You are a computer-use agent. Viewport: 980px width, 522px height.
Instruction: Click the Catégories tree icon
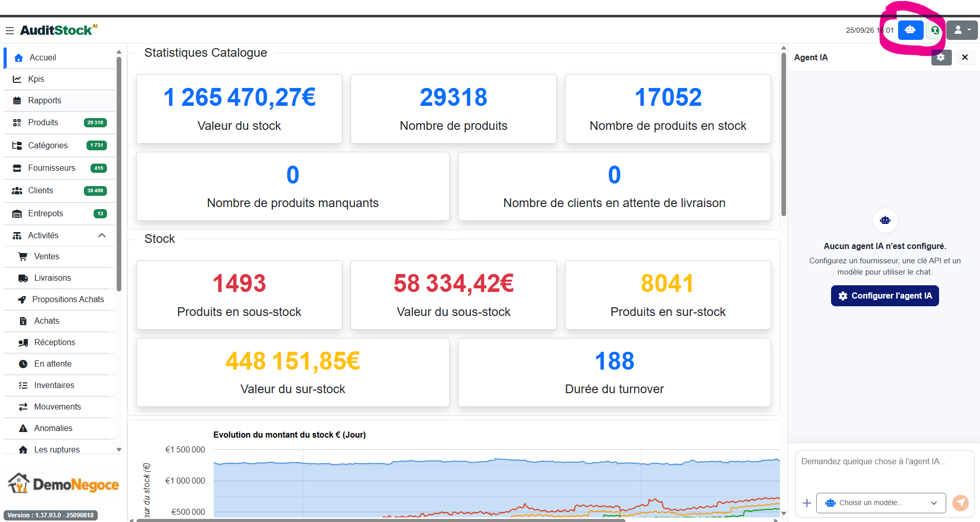[x=17, y=146]
